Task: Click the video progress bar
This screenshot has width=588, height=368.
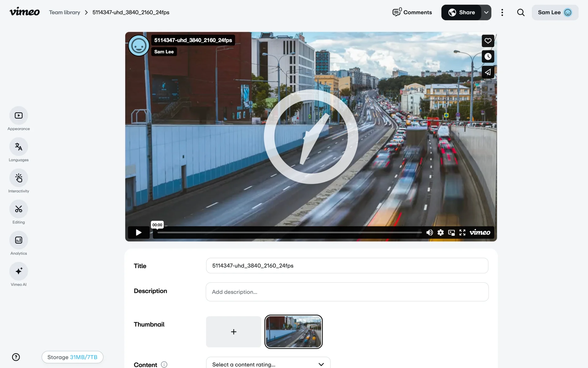Action: pos(289,232)
